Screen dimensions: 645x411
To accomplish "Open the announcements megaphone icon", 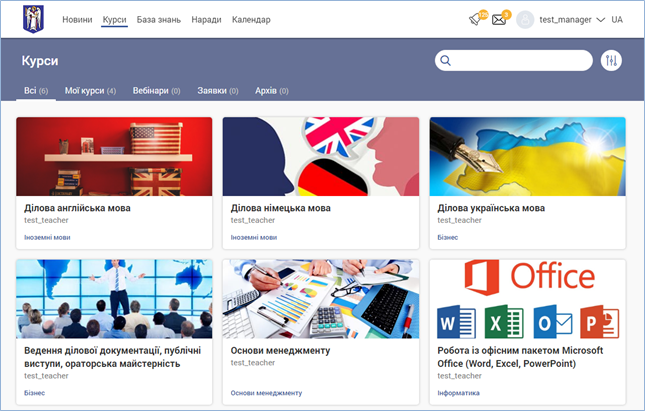I will 476,20.
